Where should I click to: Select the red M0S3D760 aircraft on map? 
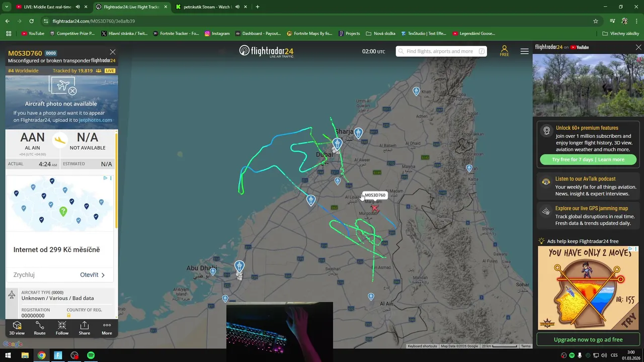tap(374, 208)
